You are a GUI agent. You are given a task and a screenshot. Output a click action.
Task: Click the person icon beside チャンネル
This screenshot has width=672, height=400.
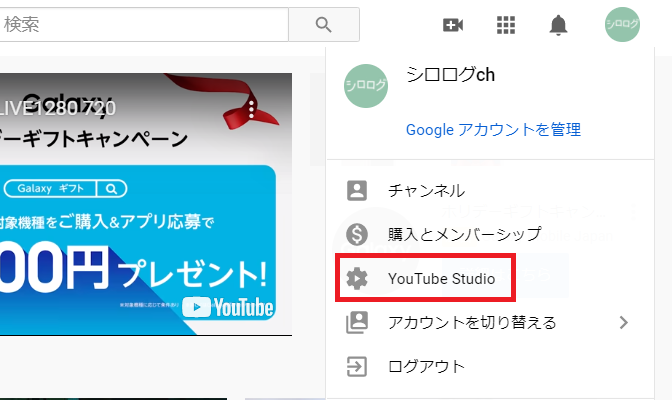click(357, 191)
